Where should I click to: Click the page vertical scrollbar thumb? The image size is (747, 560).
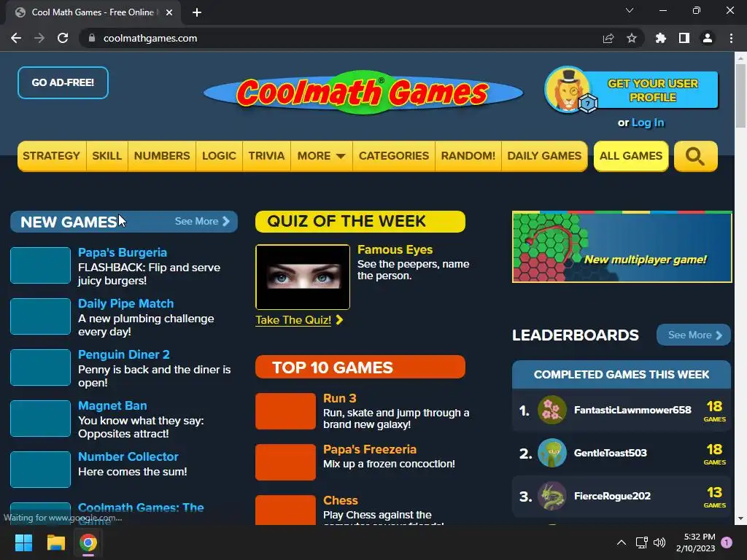(x=740, y=96)
